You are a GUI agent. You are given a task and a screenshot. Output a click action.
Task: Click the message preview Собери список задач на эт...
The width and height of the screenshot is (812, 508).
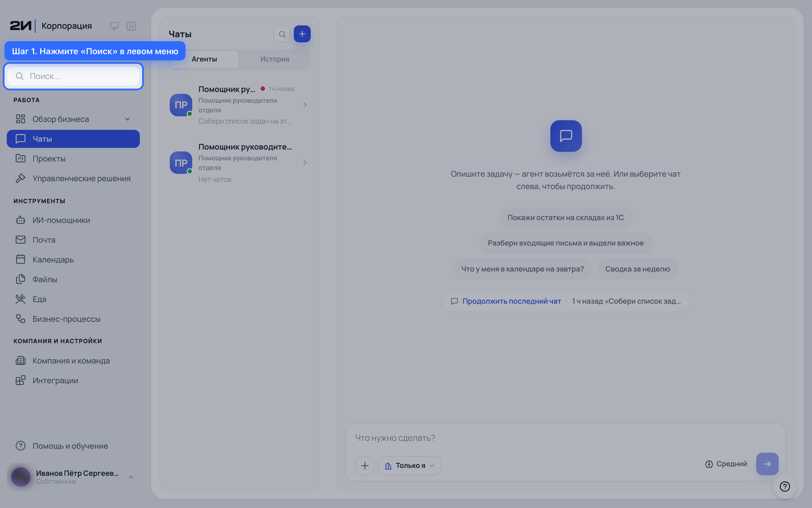[245, 121]
